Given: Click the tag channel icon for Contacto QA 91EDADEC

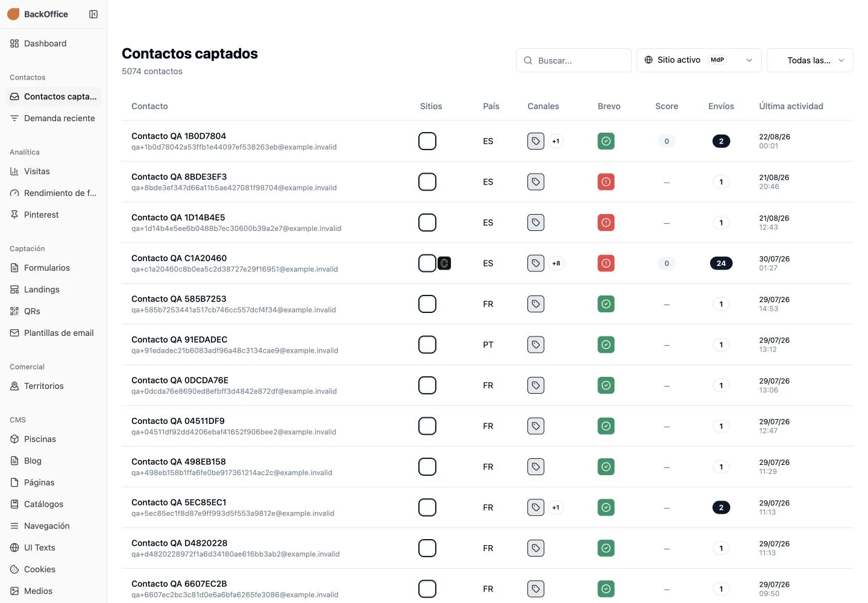Looking at the screenshot, I should coord(536,345).
